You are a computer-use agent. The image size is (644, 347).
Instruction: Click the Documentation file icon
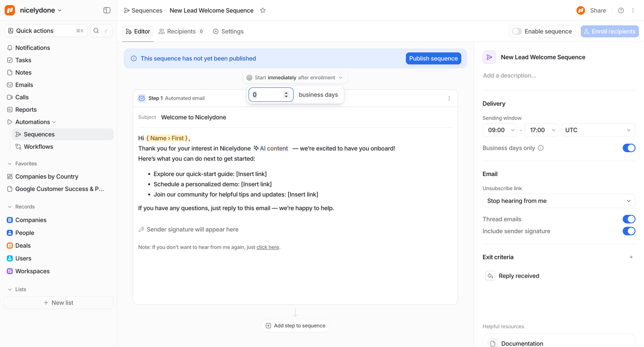(493, 344)
